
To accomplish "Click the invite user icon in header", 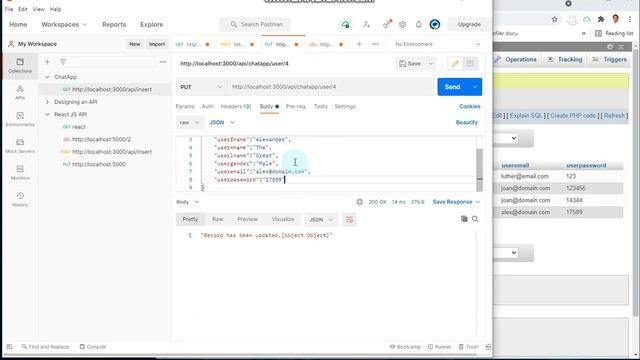I will pos(366,24).
